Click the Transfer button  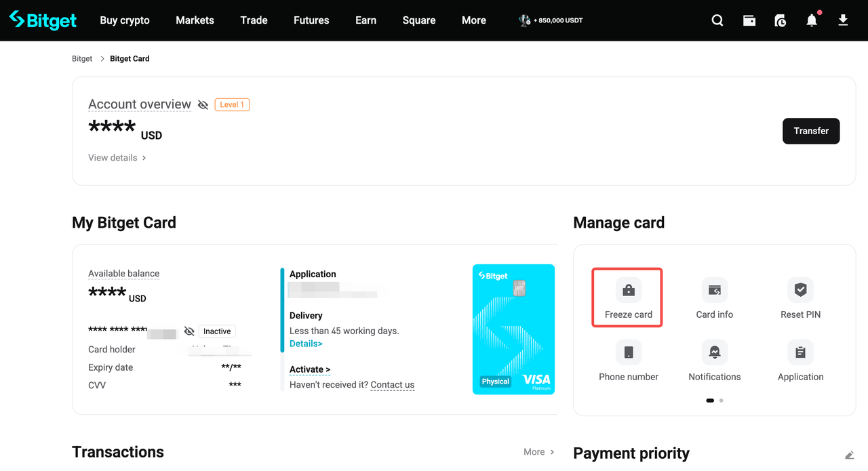pos(811,131)
